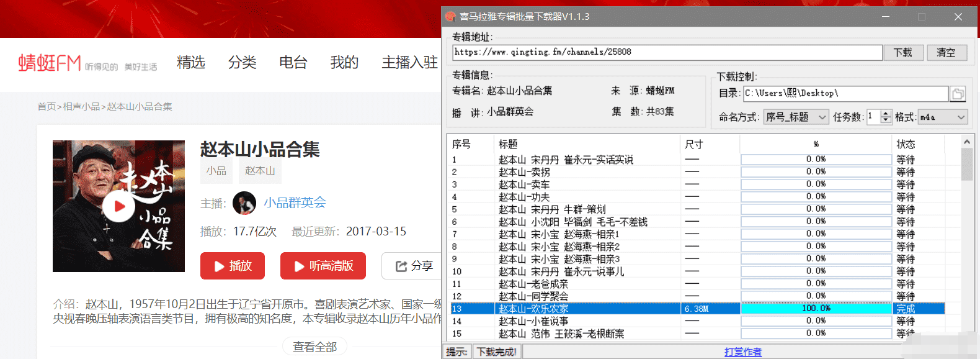Select the 赵本山-卖车 track row
980x359 pixels.
click(x=697, y=184)
